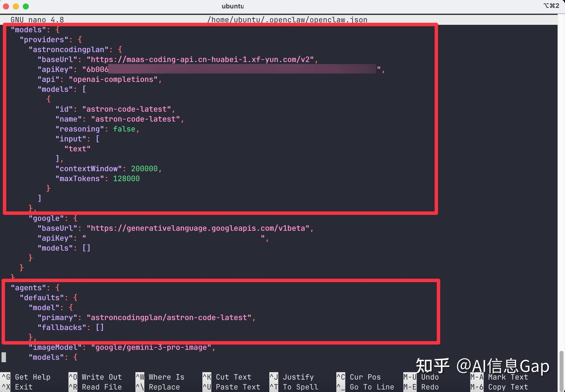Click the "google" provider key
The width and height of the screenshot is (565, 392).
coord(46,219)
